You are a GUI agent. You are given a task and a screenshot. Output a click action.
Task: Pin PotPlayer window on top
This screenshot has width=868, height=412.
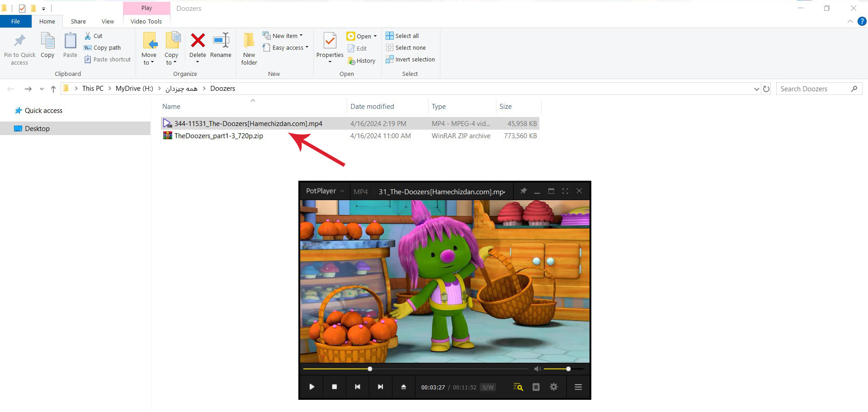[x=524, y=191]
